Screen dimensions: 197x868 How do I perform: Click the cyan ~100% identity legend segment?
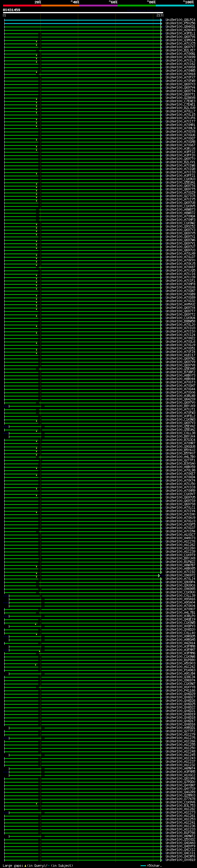pyautogui.click(x=175, y=6)
